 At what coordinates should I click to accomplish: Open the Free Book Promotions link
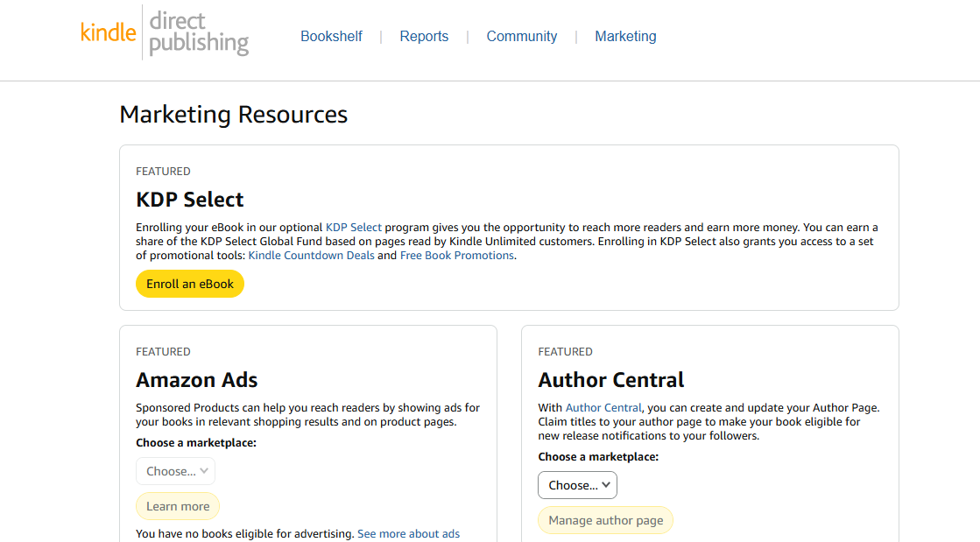(457, 255)
